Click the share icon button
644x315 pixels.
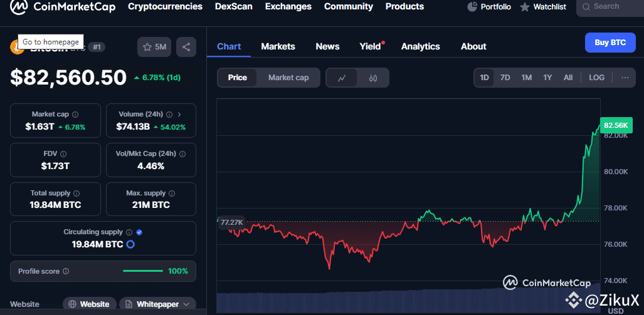(x=186, y=47)
